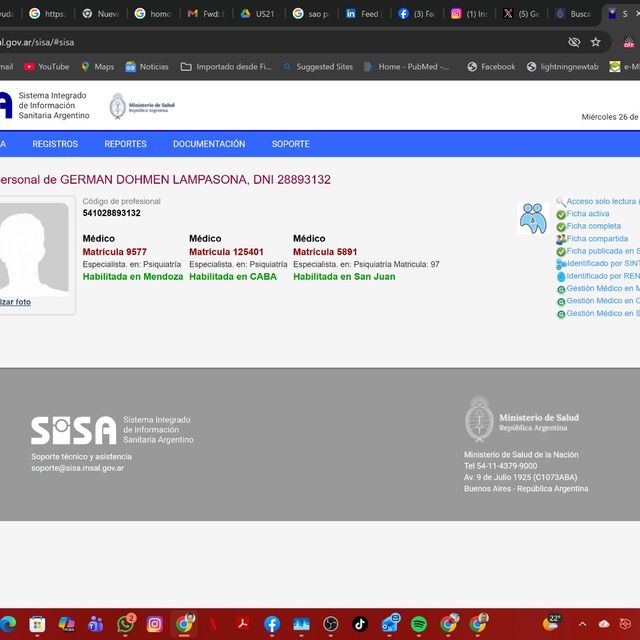Open Spotify from the taskbar
This screenshot has height=640, width=640.
point(419,624)
